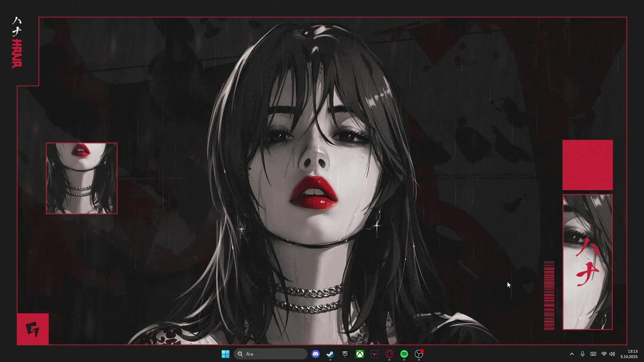Image resolution: width=644 pixels, height=362 pixels.
Task: Open Opera GX browser in taskbar
Action: 389,354
